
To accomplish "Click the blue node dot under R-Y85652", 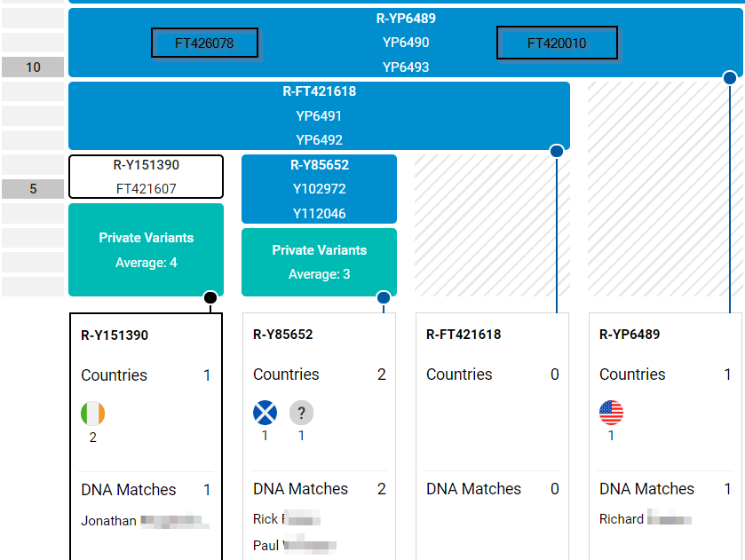I will tap(384, 297).
